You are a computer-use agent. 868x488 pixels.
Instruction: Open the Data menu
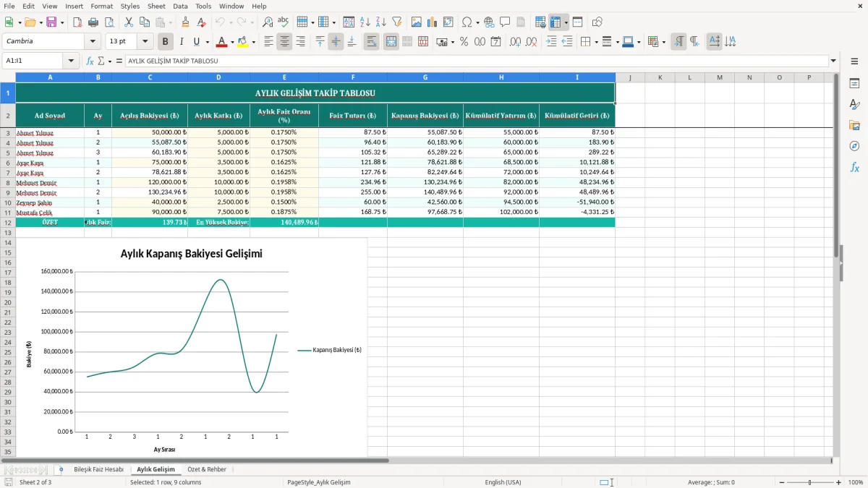pyautogui.click(x=180, y=6)
